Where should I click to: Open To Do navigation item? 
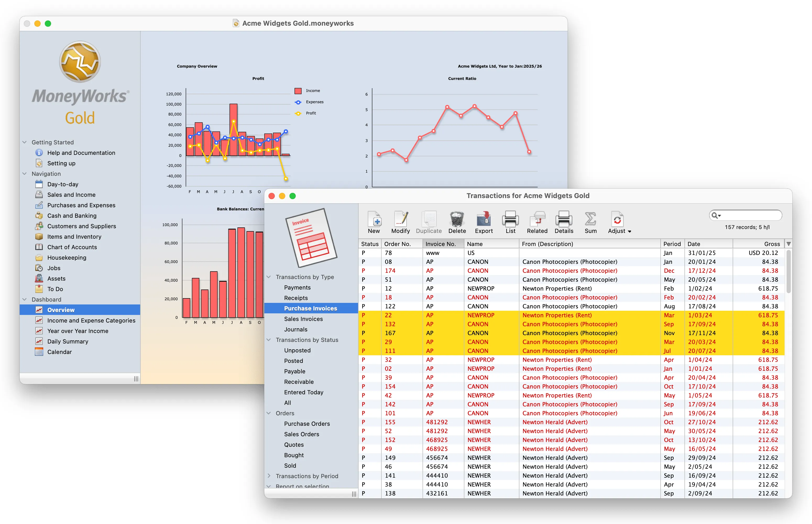[55, 289]
